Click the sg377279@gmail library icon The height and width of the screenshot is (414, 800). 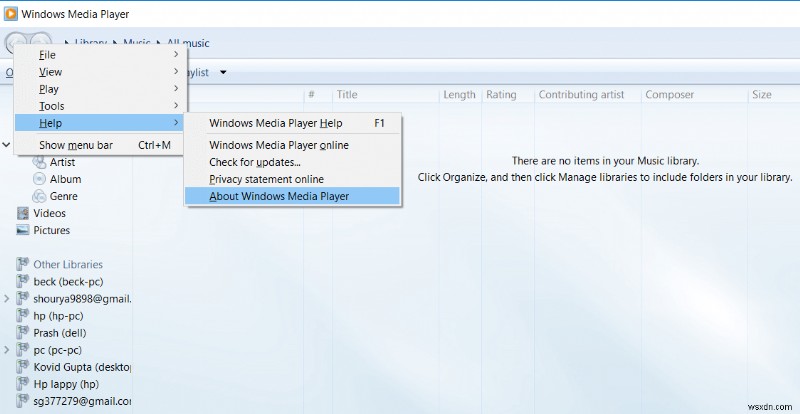point(22,401)
